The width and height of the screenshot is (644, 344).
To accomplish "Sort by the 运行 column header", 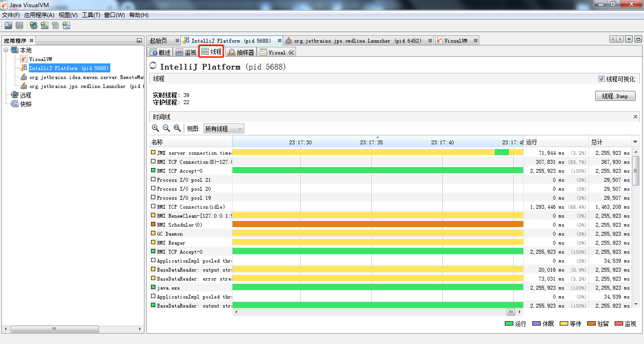I will coord(556,142).
